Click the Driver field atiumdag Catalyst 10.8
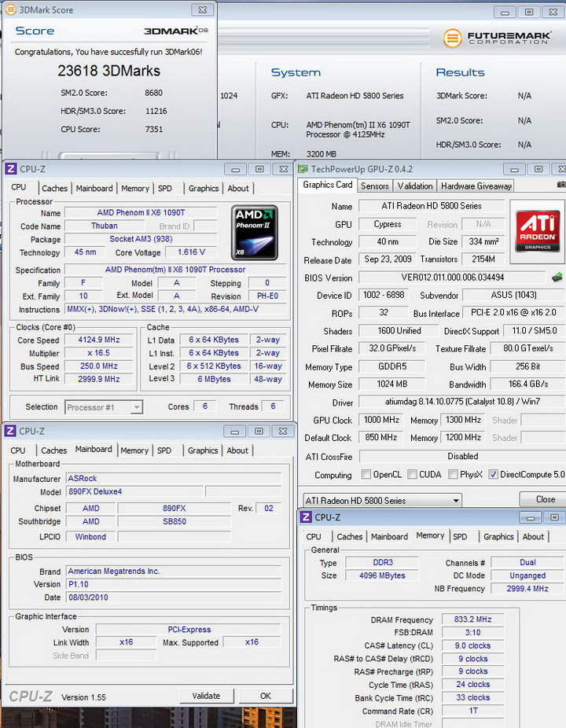566x728 pixels. pyautogui.click(x=462, y=402)
